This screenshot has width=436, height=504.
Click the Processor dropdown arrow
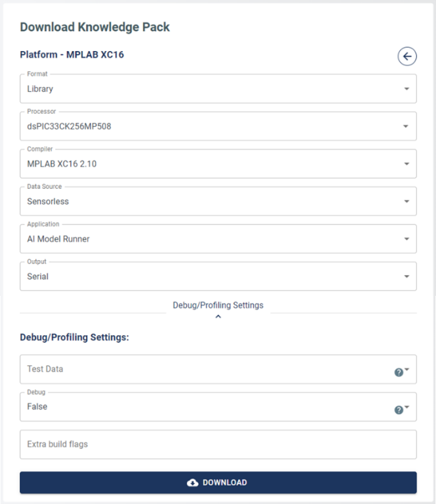[407, 126]
